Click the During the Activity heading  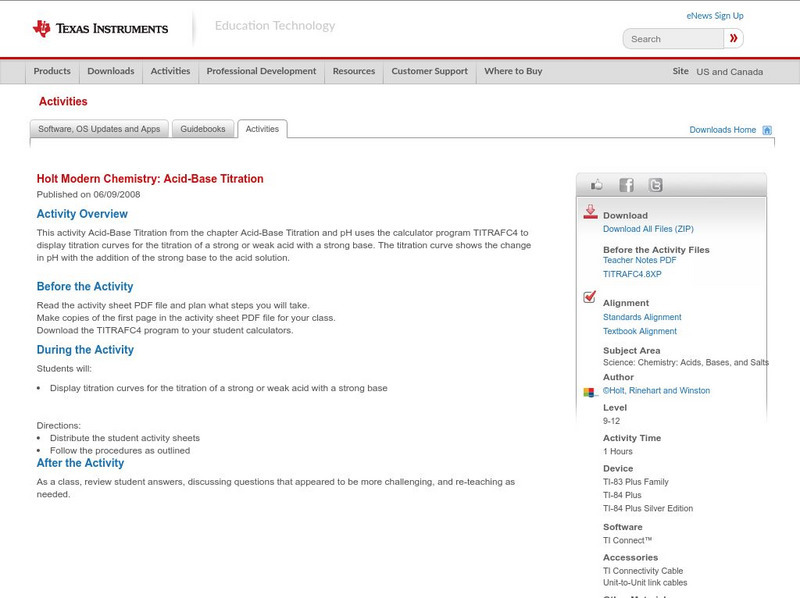click(x=85, y=350)
